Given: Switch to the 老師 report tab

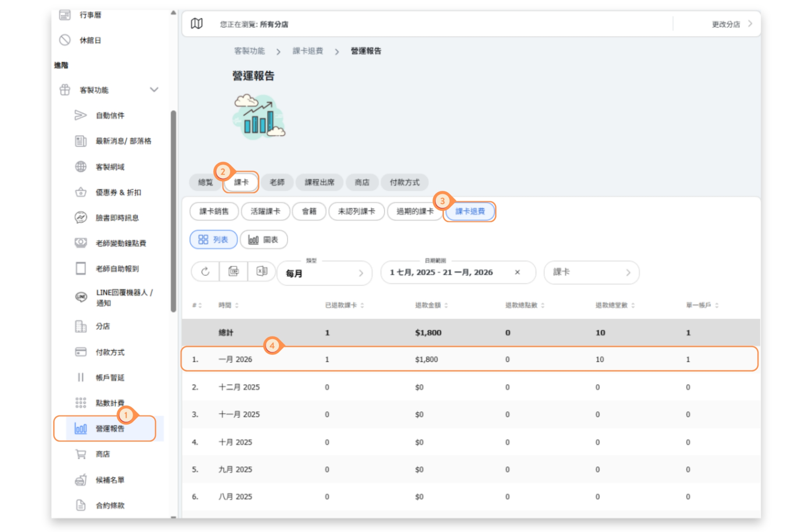Looking at the screenshot, I should tap(277, 182).
